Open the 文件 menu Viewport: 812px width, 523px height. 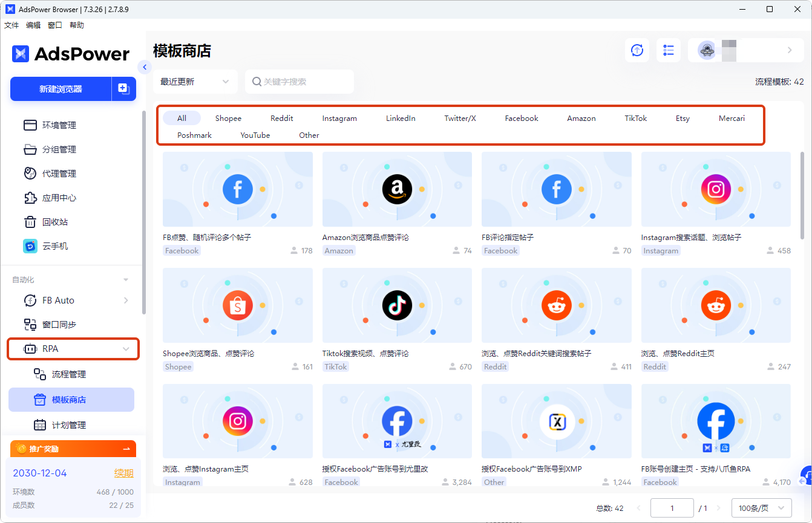click(11, 25)
